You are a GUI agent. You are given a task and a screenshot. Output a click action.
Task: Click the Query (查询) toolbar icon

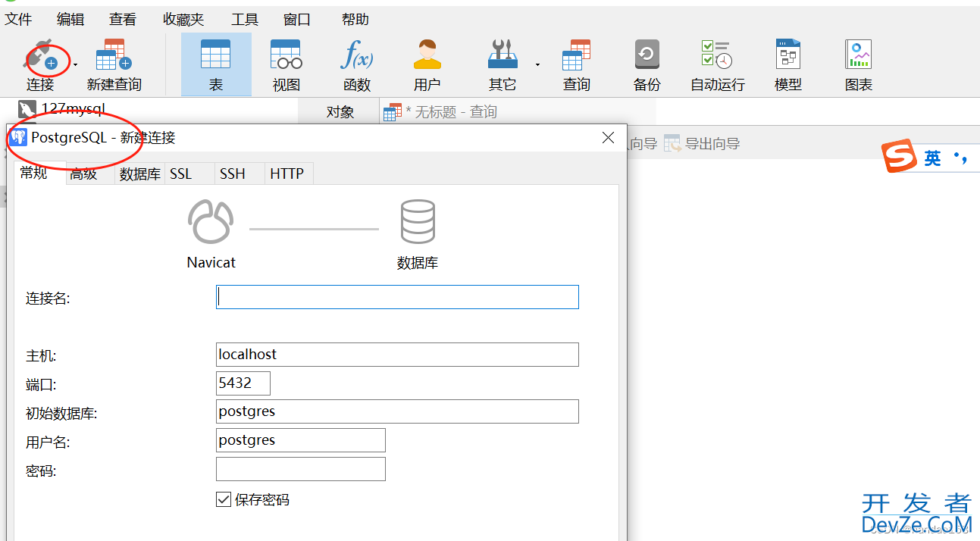pyautogui.click(x=576, y=55)
